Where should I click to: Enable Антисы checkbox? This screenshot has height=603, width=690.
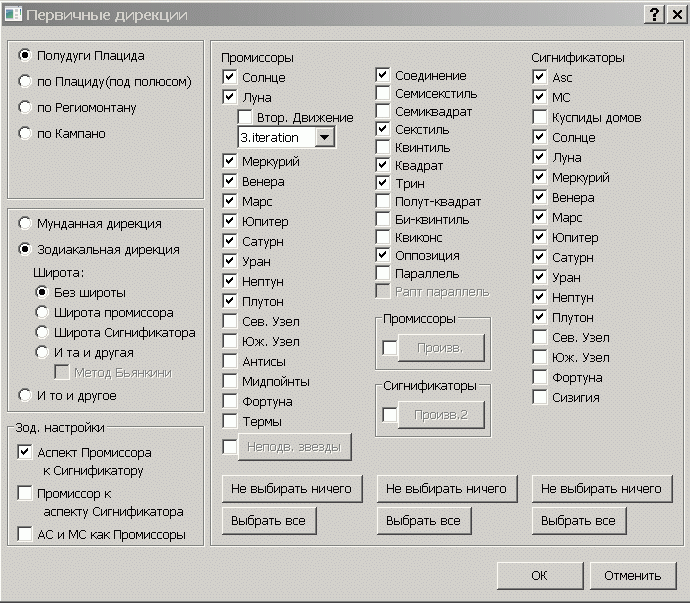click(x=230, y=361)
